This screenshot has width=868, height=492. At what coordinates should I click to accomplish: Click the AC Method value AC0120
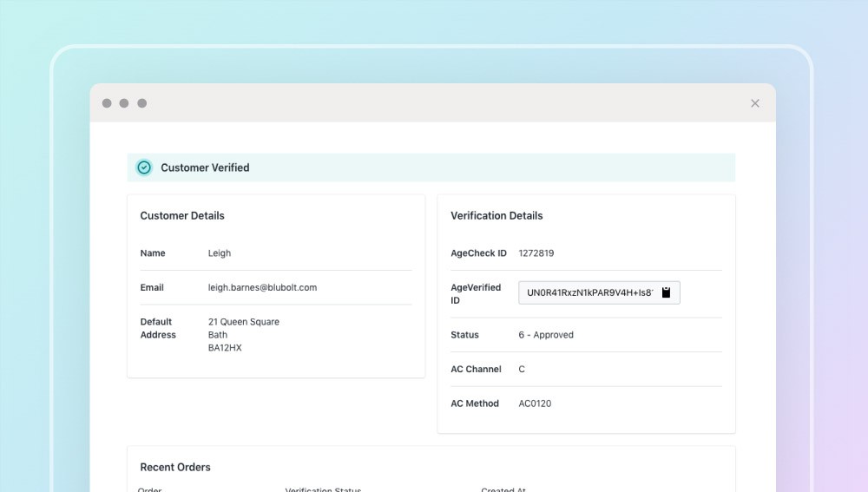click(535, 403)
